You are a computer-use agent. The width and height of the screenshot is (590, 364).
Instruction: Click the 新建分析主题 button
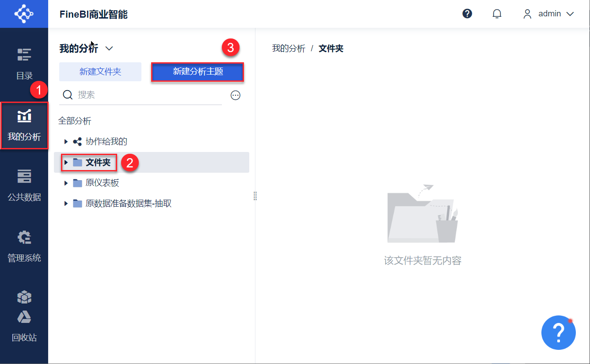(x=198, y=72)
